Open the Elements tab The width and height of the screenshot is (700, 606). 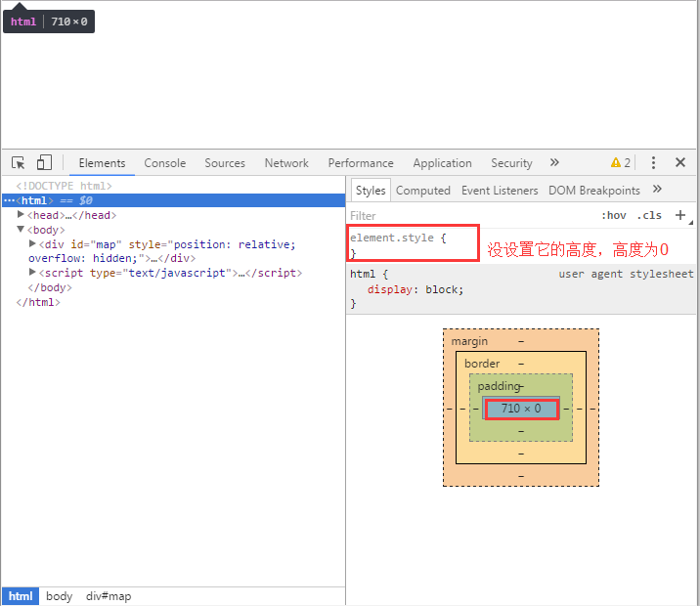point(102,163)
